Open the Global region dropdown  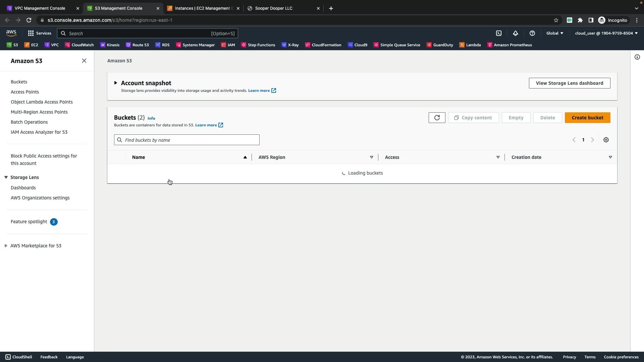click(554, 33)
